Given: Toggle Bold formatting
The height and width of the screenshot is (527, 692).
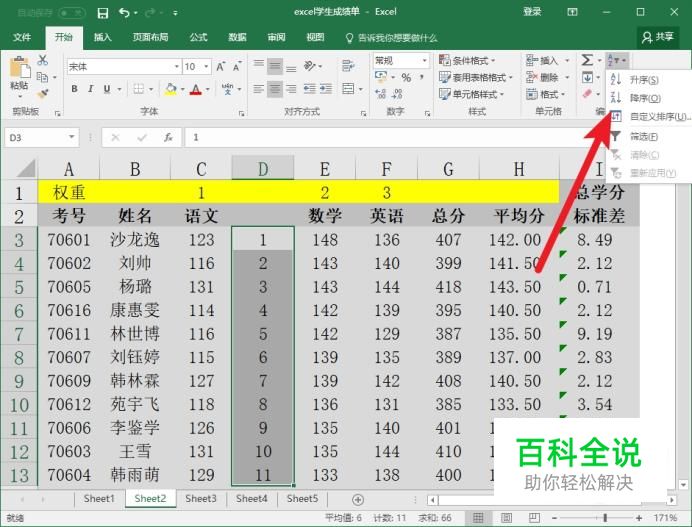Looking at the screenshot, I should click(75, 89).
